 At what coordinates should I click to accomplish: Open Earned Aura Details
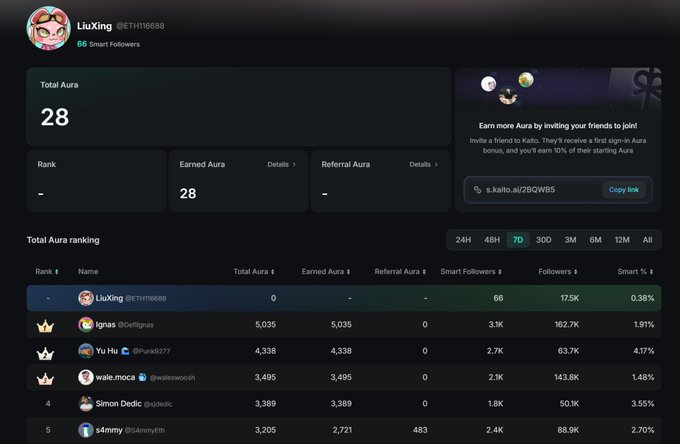point(281,164)
